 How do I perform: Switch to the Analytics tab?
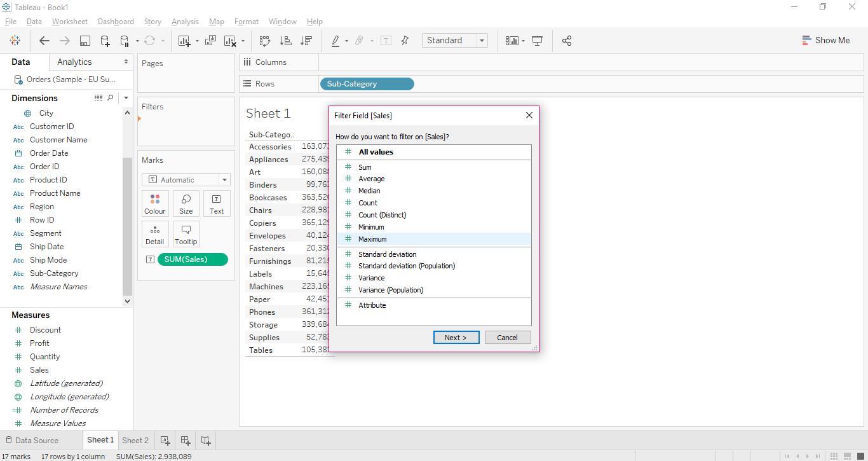[74, 62]
